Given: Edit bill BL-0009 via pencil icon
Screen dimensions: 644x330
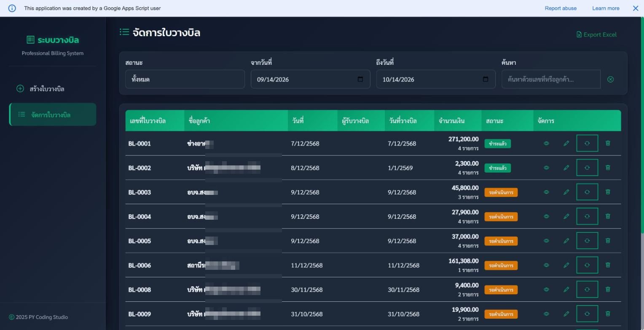Looking at the screenshot, I should point(566,314).
